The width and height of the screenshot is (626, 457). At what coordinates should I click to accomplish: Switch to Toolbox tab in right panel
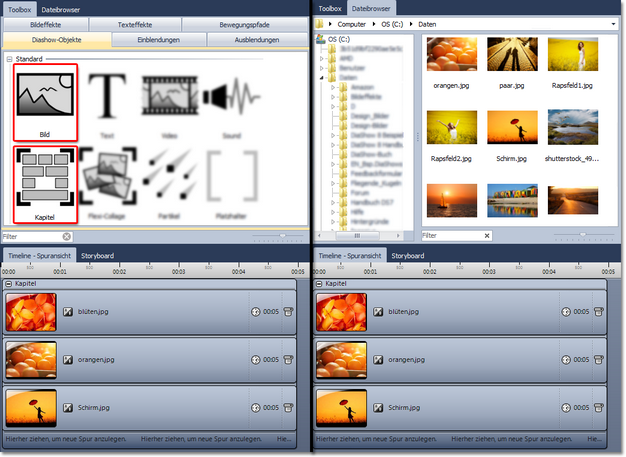coord(330,8)
